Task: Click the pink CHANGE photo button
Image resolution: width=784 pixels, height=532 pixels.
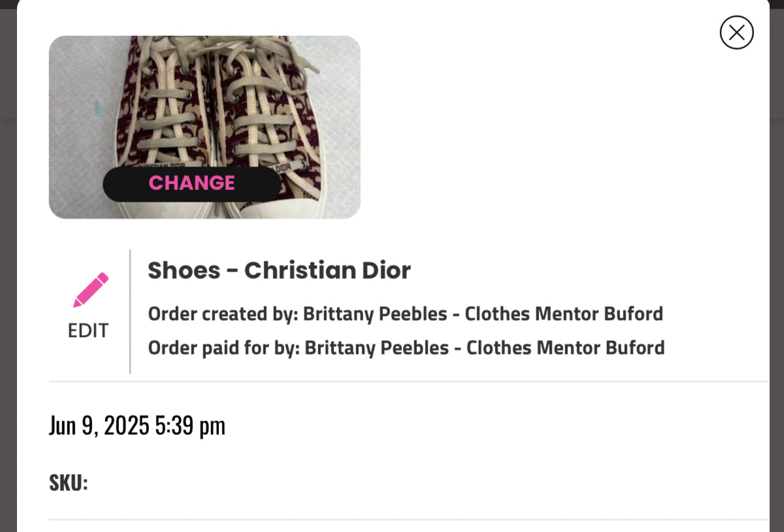Action: [x=191, y=183]
